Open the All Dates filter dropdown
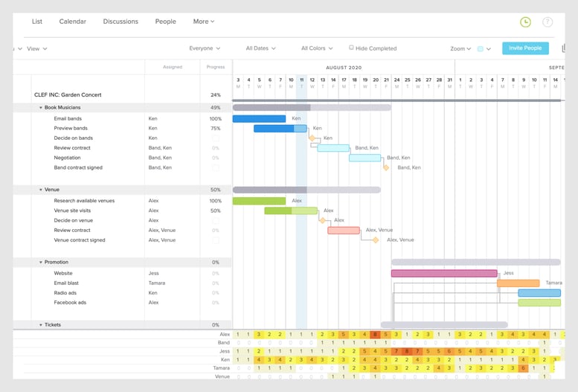Image resolution: width=578 pixels, height=392 pixels. coord(260,48)
